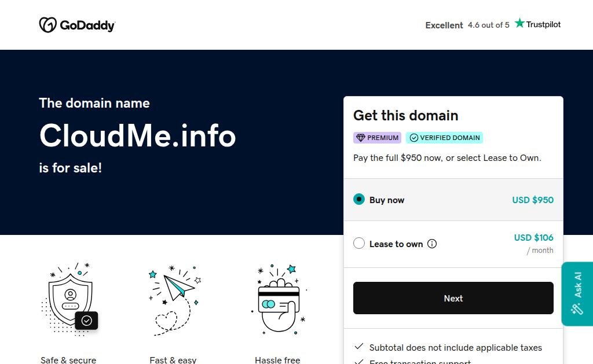Open Lease to own info icon

[x=432, y=244]
